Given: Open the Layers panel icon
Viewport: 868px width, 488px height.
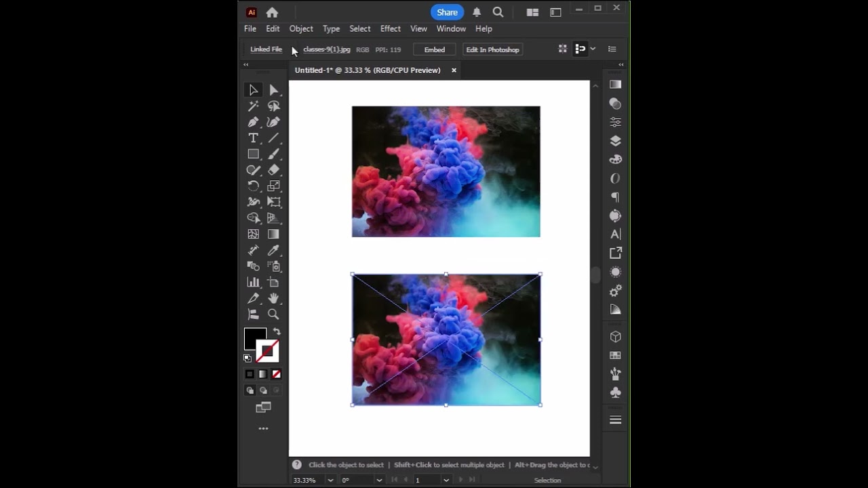Looking at the screenshot, I should coord(615,141).
